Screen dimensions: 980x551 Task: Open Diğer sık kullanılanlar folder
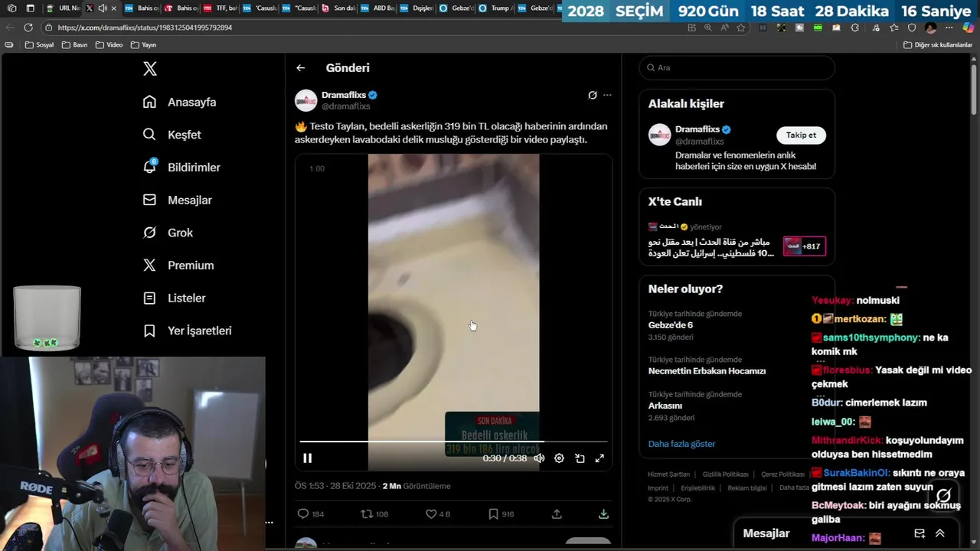[x=937, y=45]
